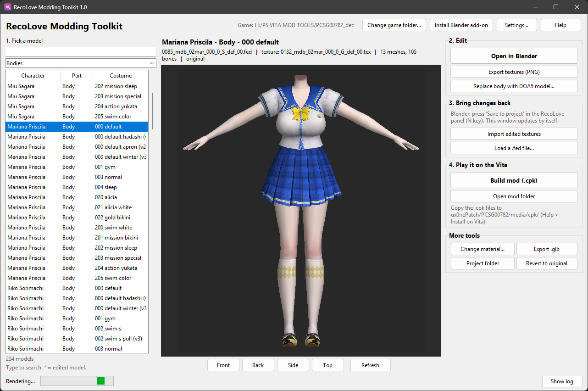Image resolution: width=588 pixels, height=391 pixels.
Task: Sort list by Character column header
Action: point(33,76)
